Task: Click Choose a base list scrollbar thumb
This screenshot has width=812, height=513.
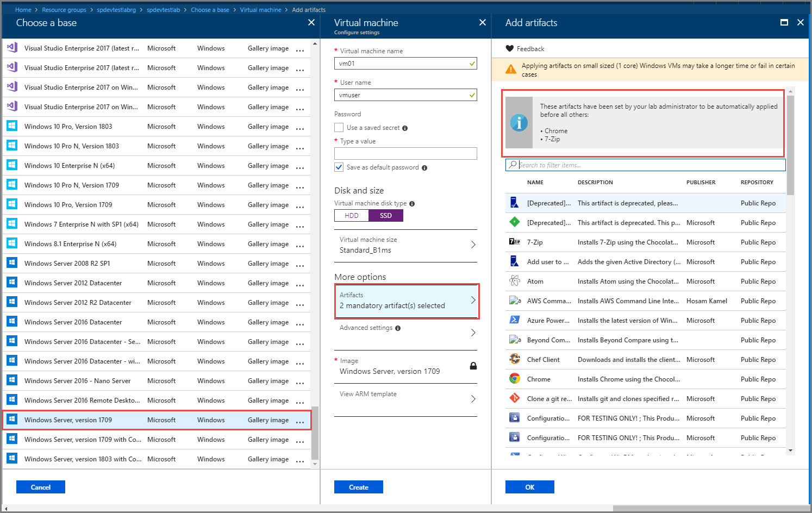Action: pyautogui.click(x=315, y=433)
